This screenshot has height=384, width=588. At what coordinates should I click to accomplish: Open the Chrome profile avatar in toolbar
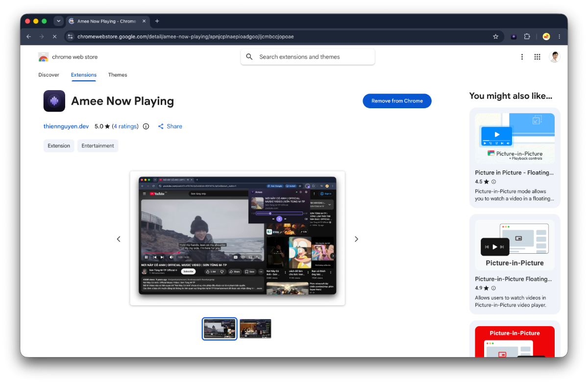pos(546,36)
